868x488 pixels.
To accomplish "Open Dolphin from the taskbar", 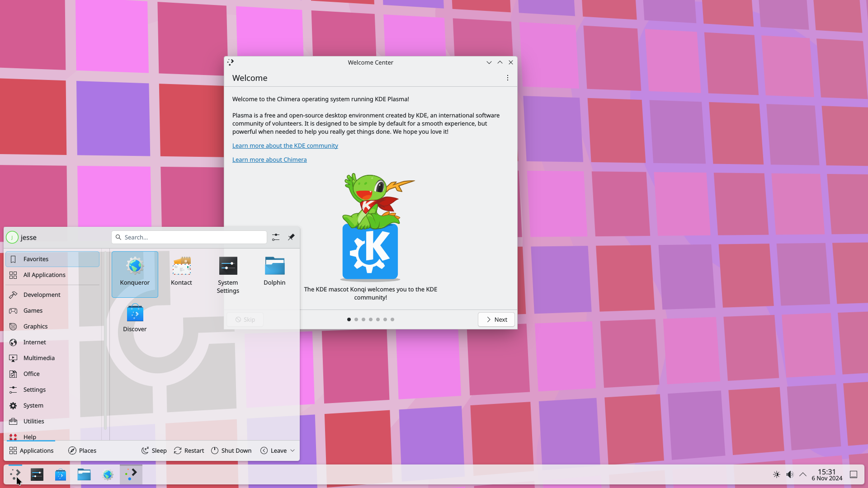I will tap(84, 474).
